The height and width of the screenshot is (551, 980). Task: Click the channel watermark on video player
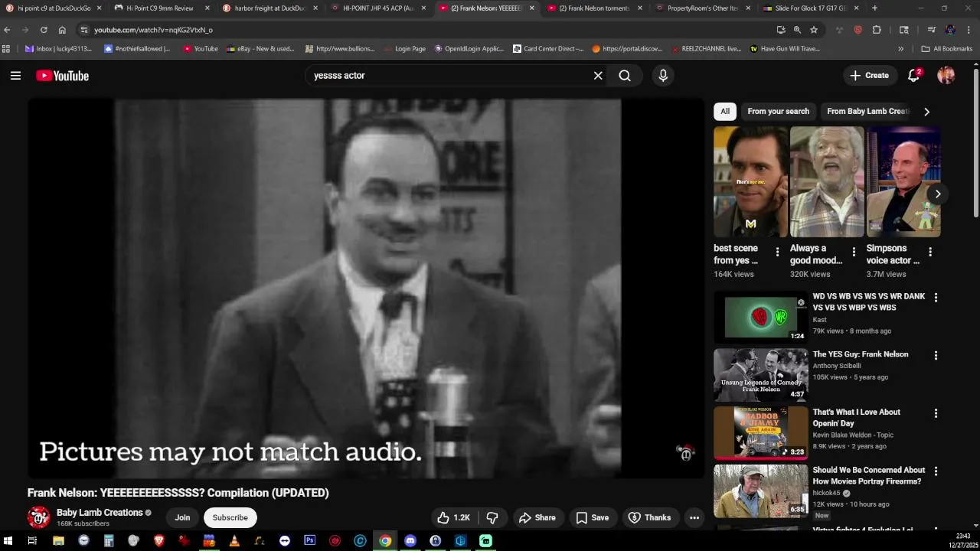(686, 452)
